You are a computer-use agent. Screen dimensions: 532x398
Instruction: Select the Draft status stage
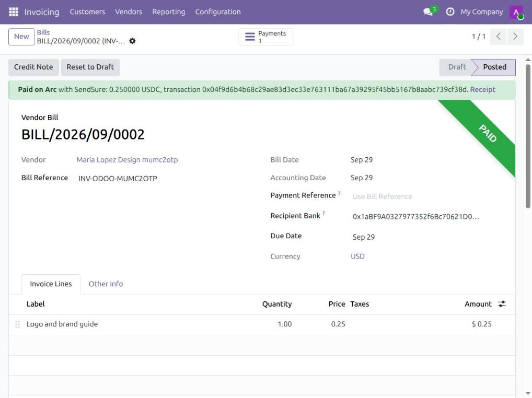[457, 67]
